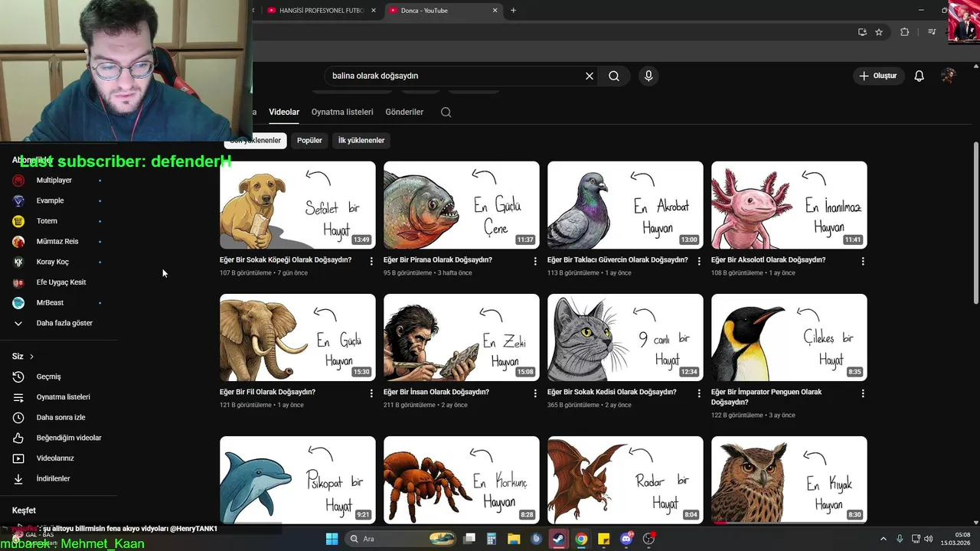
Task: Open Discord from the taskbar
Action: click(x=626, y=539)
